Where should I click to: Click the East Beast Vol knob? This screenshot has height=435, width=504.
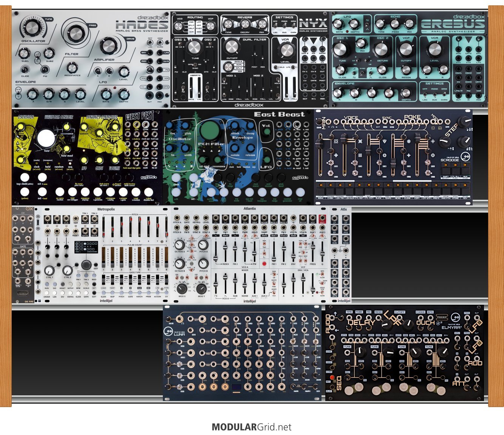coord(267,132)
